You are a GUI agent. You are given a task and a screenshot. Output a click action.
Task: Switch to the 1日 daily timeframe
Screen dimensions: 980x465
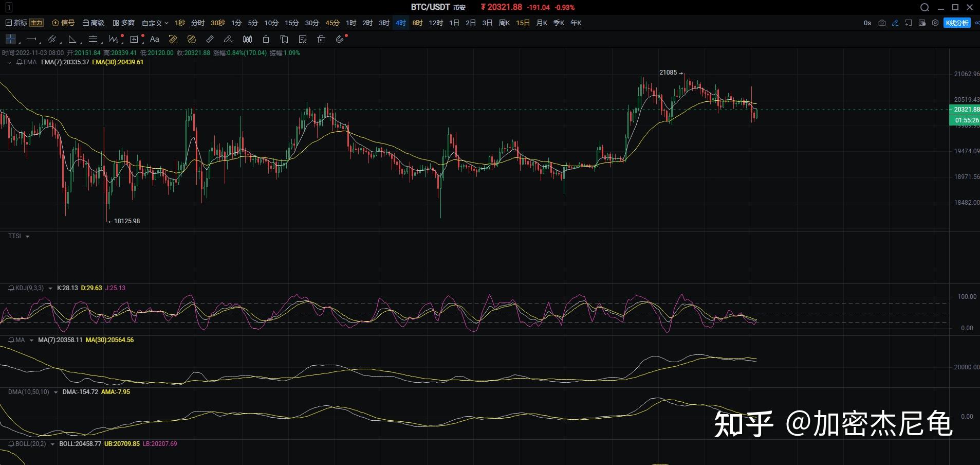point(454,23)
